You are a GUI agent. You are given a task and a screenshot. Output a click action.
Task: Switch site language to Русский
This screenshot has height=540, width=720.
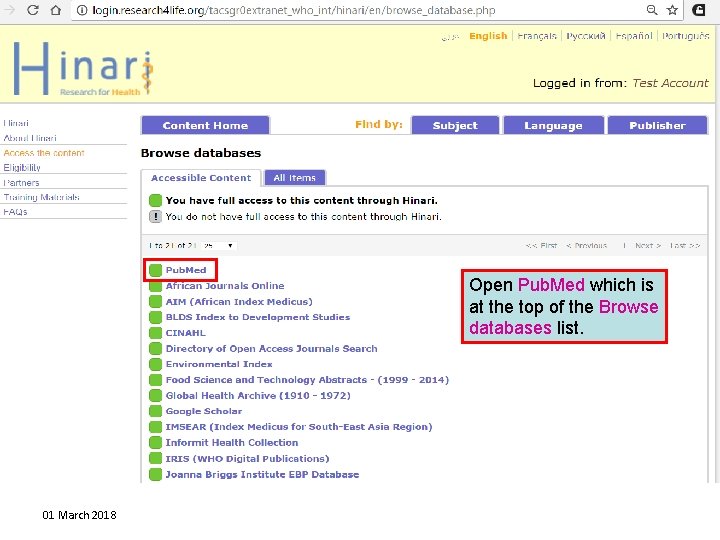pyautogui.click(x=585, y=36)
